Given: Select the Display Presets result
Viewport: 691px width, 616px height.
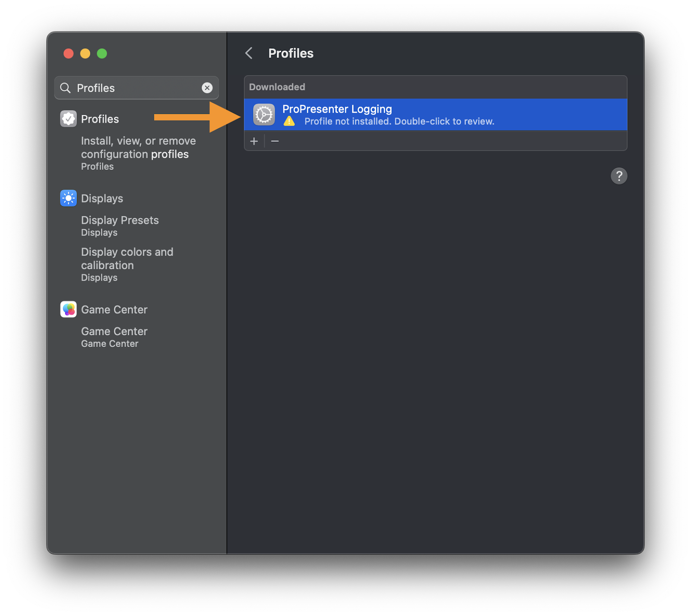Looking at the screenshot, I should pos(120,225).
